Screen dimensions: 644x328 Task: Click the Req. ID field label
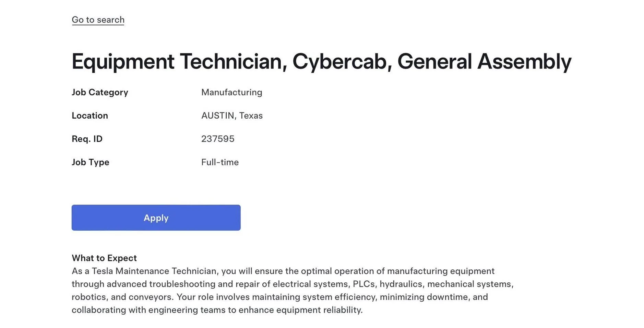click(87, 138)
